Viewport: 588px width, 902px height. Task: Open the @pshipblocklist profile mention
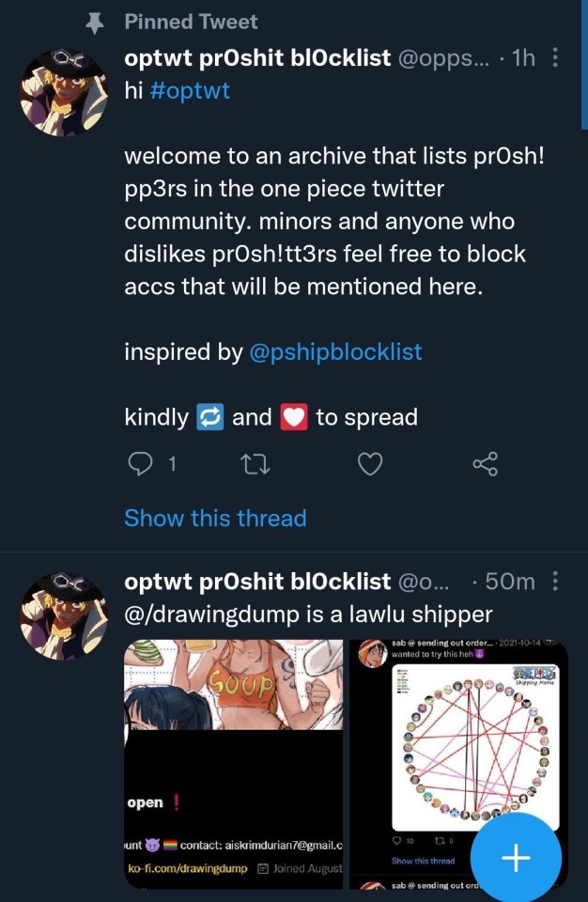click(335, 352)
